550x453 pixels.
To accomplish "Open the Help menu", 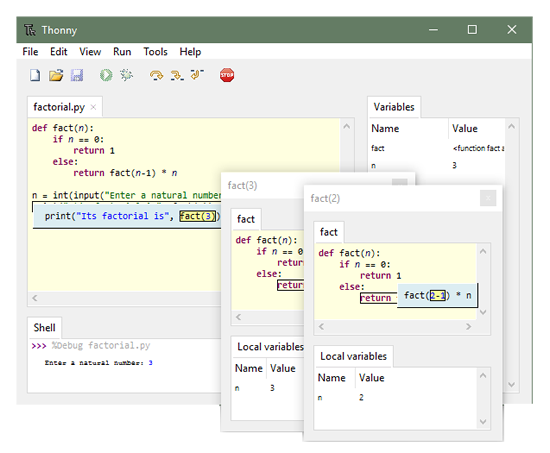I will [x=190, y=52].
